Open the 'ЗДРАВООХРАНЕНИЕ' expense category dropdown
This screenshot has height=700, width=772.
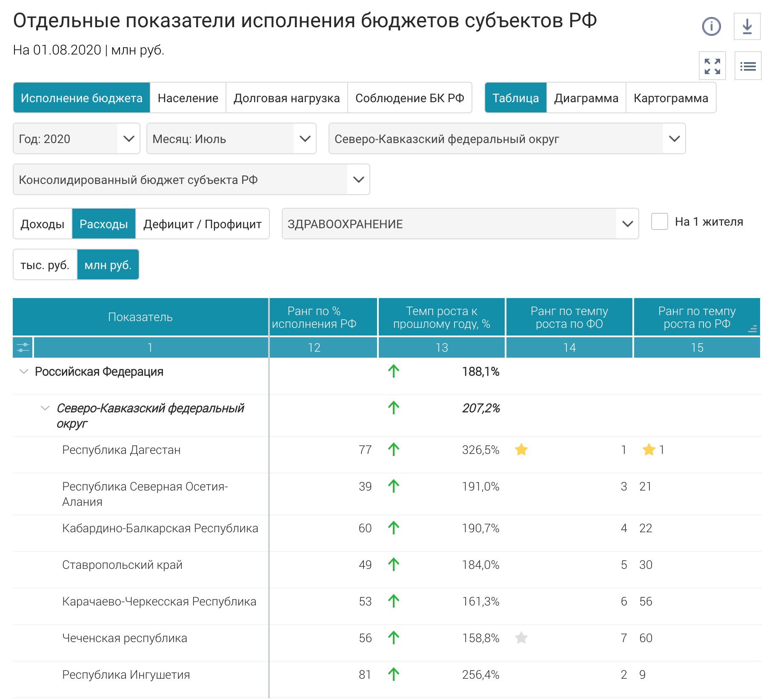click(460, 224)
